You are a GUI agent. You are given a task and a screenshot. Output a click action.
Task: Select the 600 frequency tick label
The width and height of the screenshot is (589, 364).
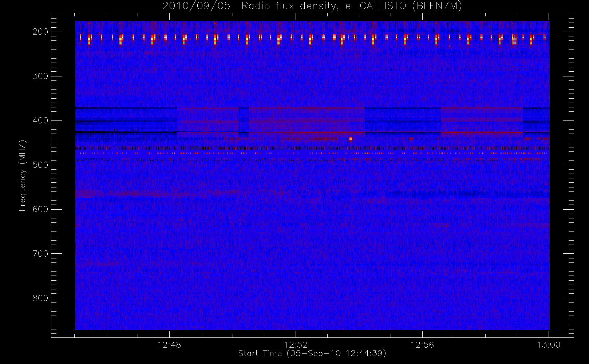point(40,209)
